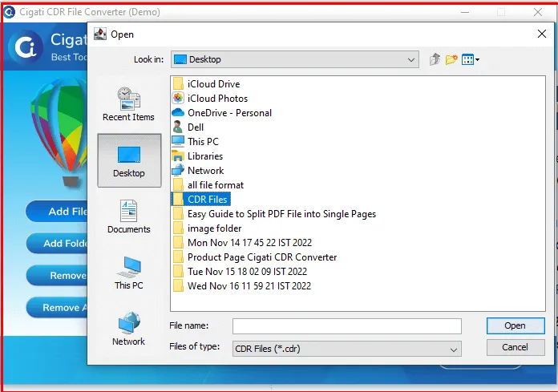Screen dimensions: 558x392
Task: Click the Cigati logo in main window
Action: 26,47
